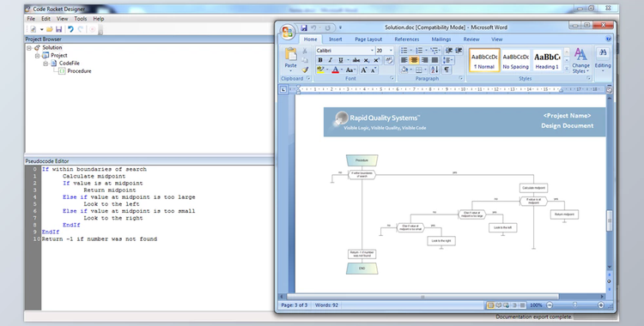Click the Clear Formatting icon in Word
The height and width of the screenshot is (326, 644).
tap(388, 60)
